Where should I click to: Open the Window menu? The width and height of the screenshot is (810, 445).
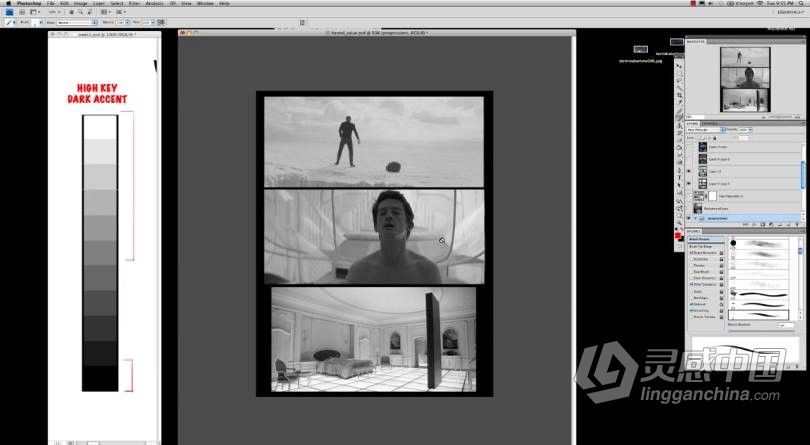tap(206, 4)
